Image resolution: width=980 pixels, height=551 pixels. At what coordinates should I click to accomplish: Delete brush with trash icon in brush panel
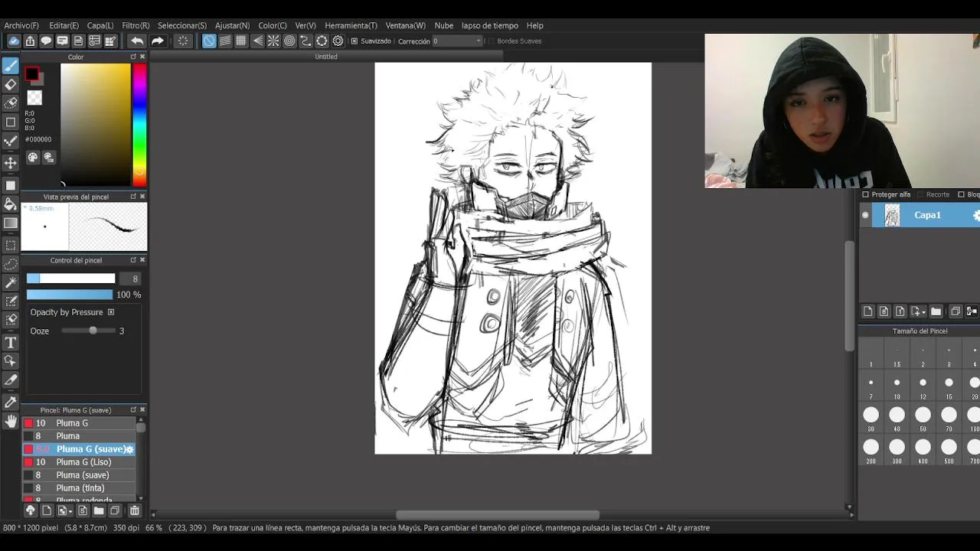coord(135,510)
